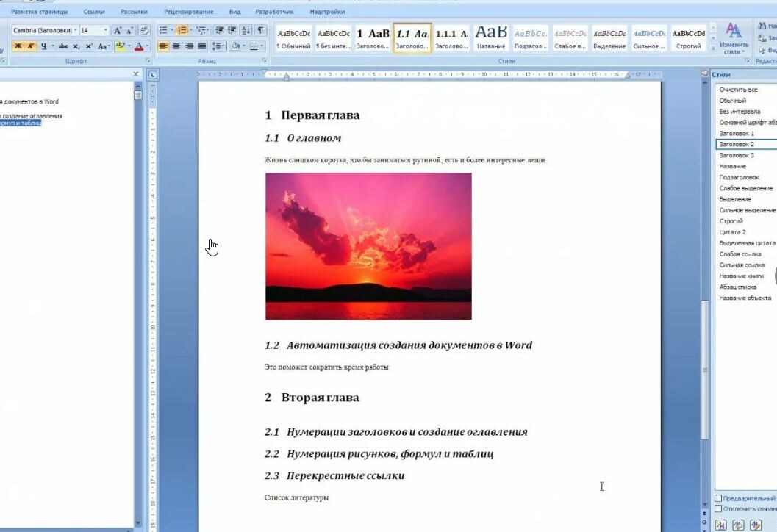Viewport: 777px width, 532px height.
Task: Open Manage Styles in the Стили pane
Action: (x=755, y=525)
